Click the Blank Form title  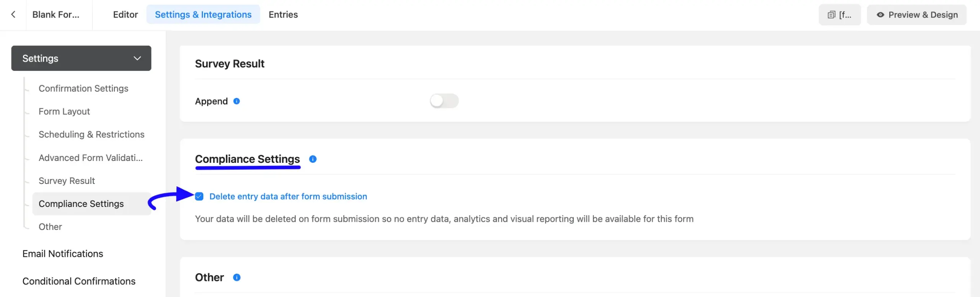coord(56,15)
